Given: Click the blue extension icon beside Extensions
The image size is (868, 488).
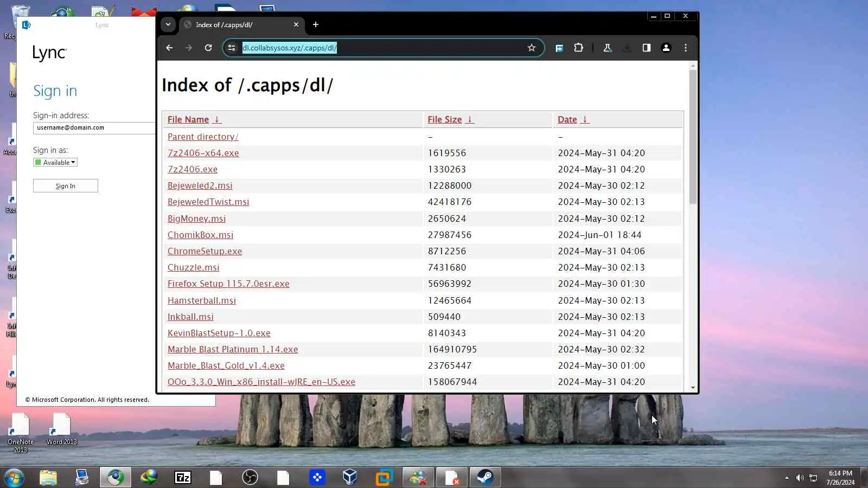Looking at the screenshot, I should (x=559, y=48).
